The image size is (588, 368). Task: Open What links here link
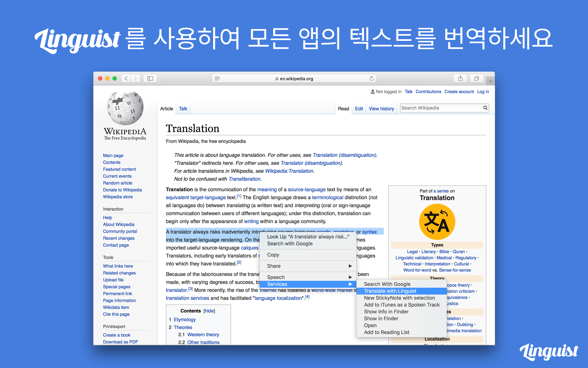pos(118,266)
